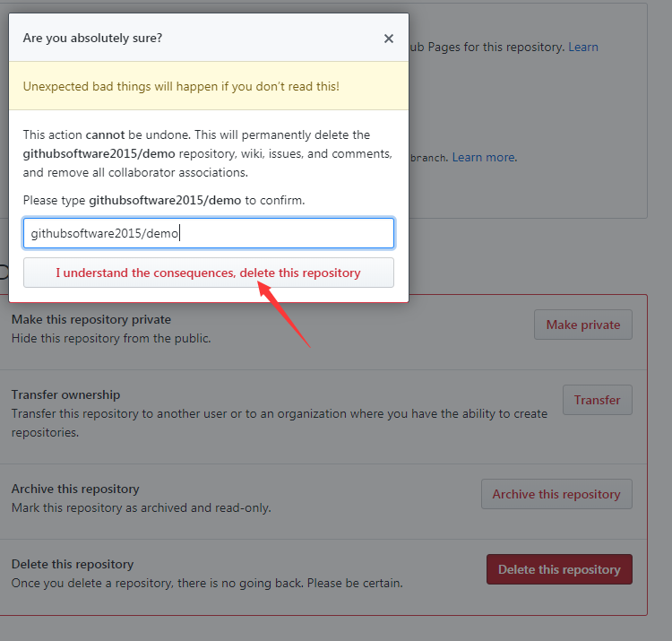Click the gray Archive this repository button
Viewport: 672px width, 641px height.
(x=556, y=494)
